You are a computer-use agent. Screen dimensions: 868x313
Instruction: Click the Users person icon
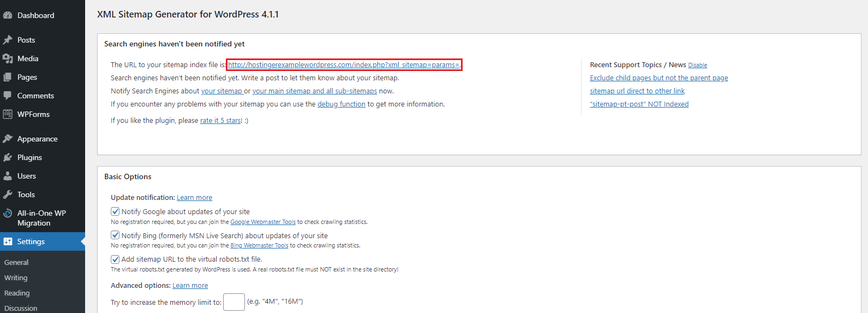(x=8, y=176)
